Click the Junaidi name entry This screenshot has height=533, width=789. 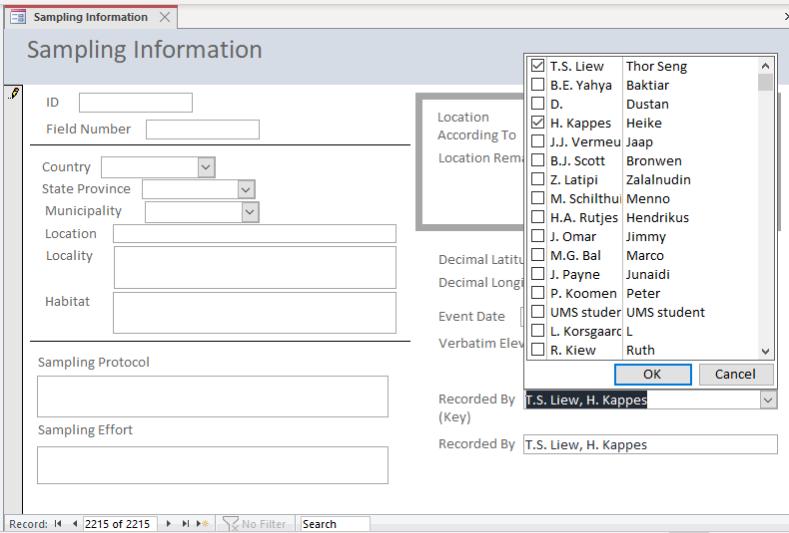648,274
